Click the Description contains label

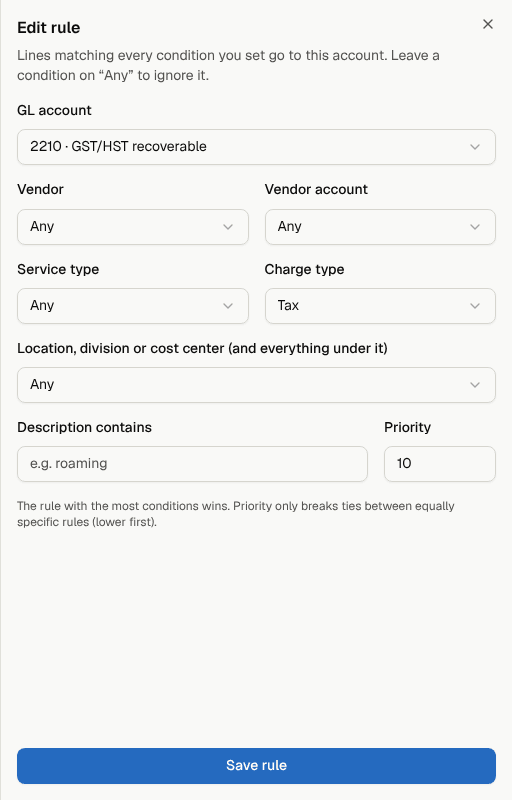coord(85,427)
